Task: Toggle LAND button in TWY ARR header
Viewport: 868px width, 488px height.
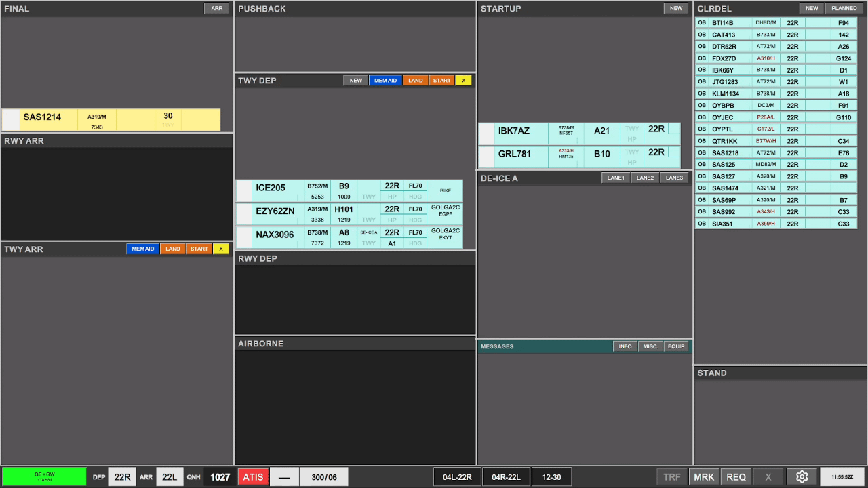Action: (x=173, y=249)
